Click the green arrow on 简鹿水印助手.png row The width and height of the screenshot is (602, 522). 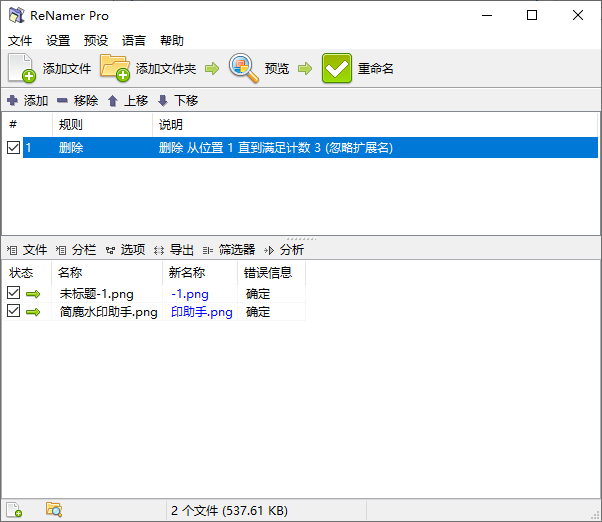[33, 312]
